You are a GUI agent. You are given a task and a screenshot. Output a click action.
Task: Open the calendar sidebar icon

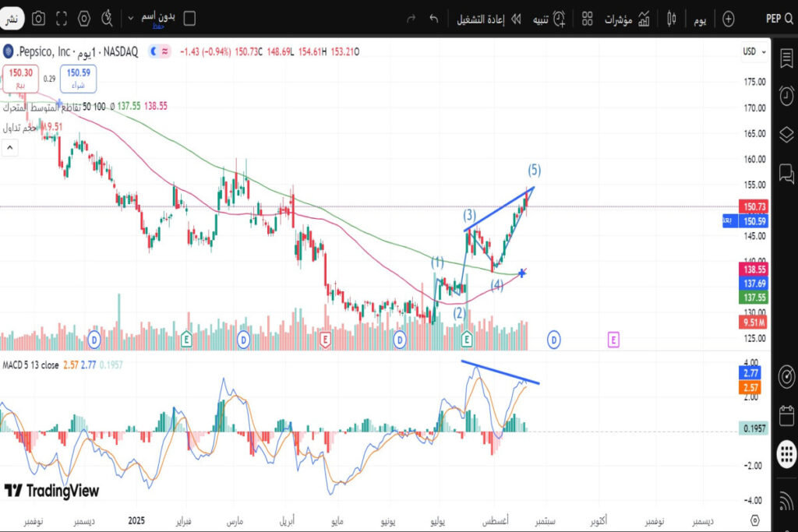click(786, 415)
